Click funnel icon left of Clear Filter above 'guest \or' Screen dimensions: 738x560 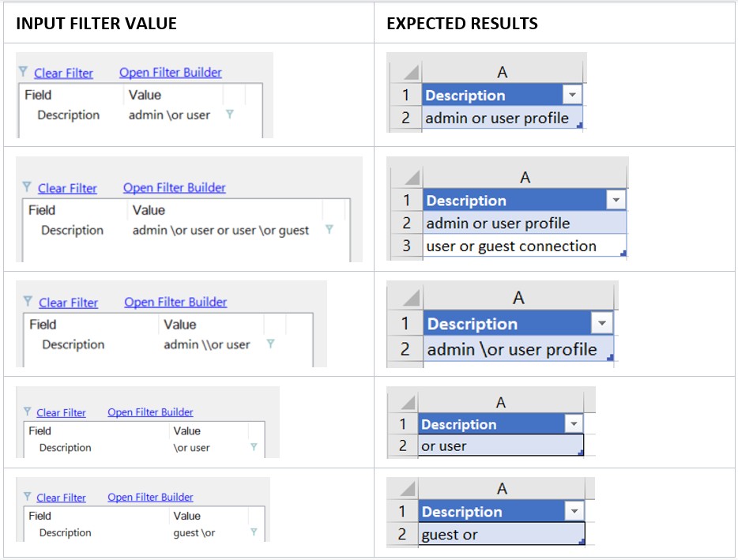coord(28,497)
